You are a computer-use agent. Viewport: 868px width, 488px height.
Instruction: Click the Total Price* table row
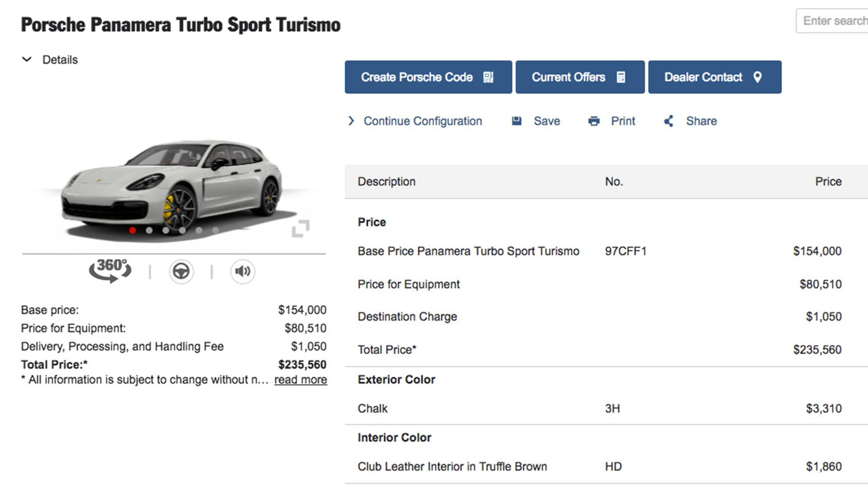[606, 350]
